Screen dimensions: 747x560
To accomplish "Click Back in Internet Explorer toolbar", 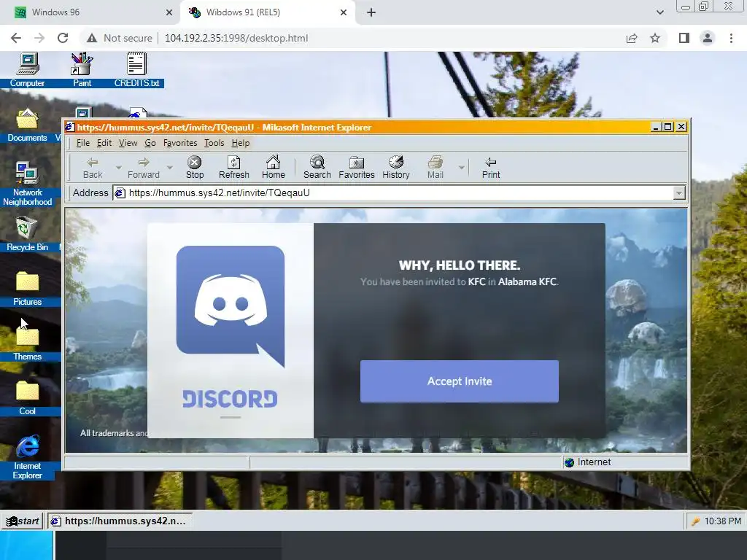I will tap(93, 168).
